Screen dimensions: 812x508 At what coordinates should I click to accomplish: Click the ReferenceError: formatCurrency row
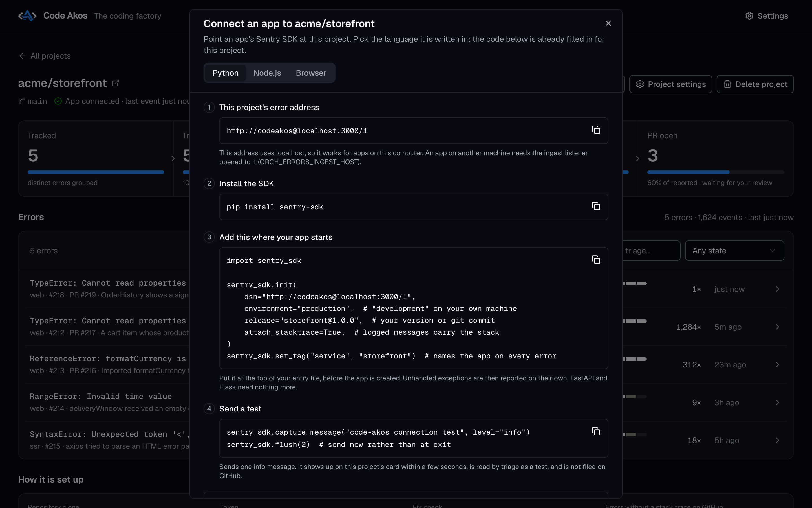406,365
